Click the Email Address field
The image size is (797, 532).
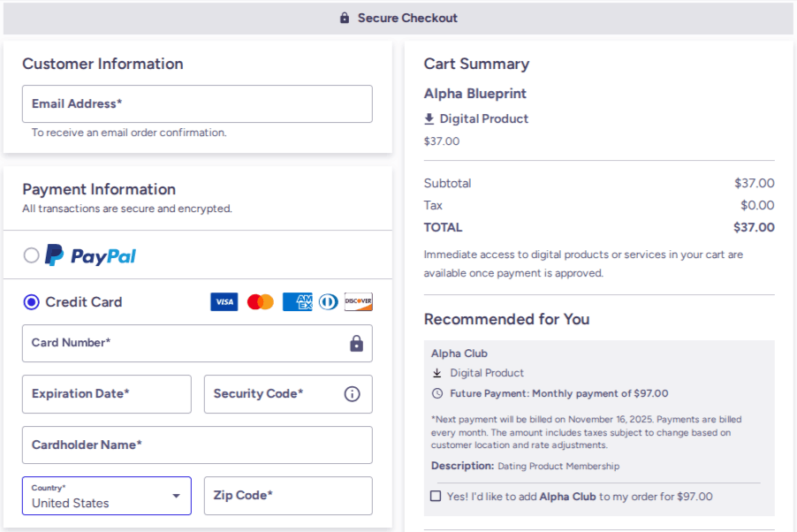click(197, 104)
